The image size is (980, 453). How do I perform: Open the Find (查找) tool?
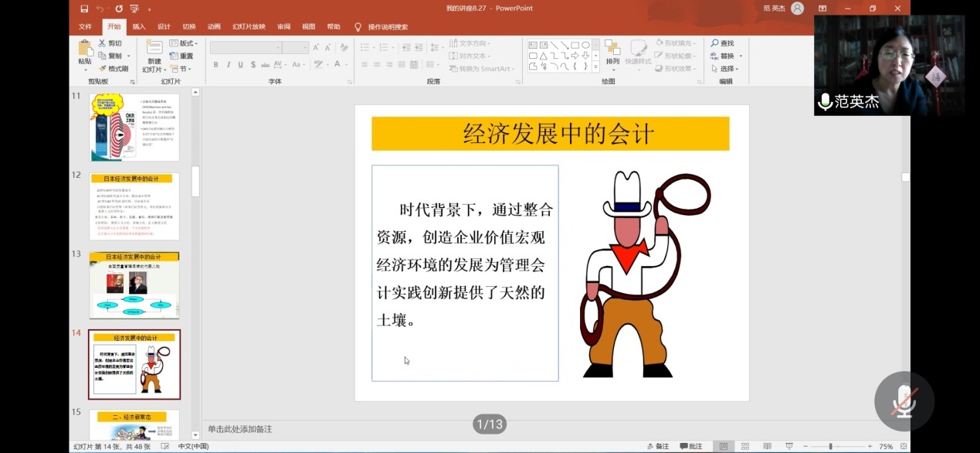(x=724, y=43)
